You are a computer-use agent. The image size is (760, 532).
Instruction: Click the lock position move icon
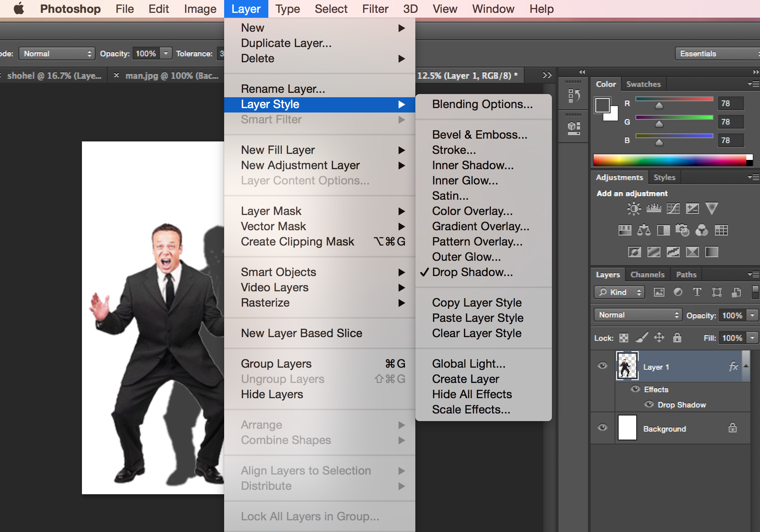click(x=659, y=338)
